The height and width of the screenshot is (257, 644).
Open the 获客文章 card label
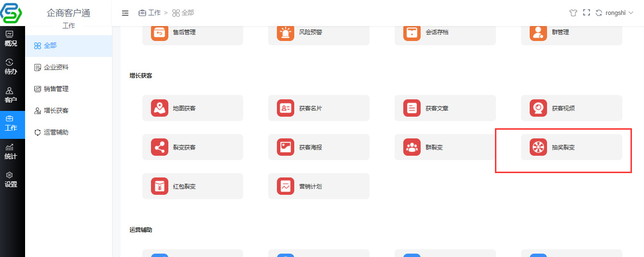click(437, 108)
